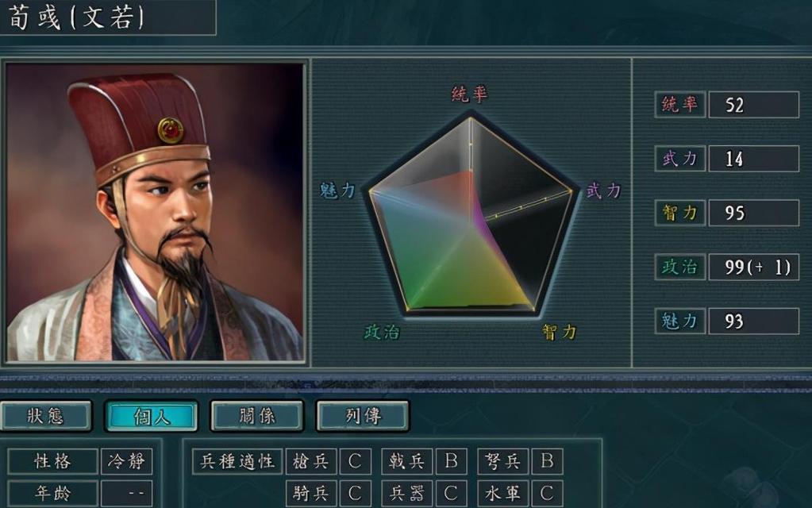Click the 戟兵 aptitude cell

click(x=407, y=461)
